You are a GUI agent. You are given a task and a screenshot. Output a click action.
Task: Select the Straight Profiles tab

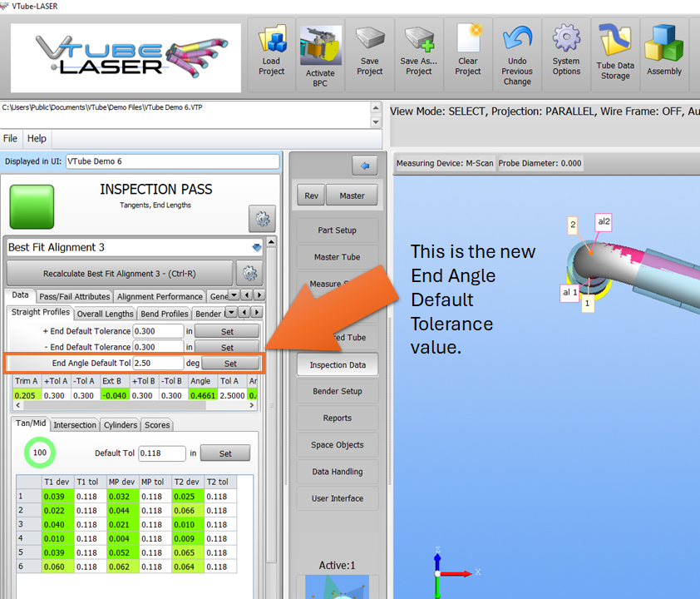pyautogui.click(x=41, y=312)
